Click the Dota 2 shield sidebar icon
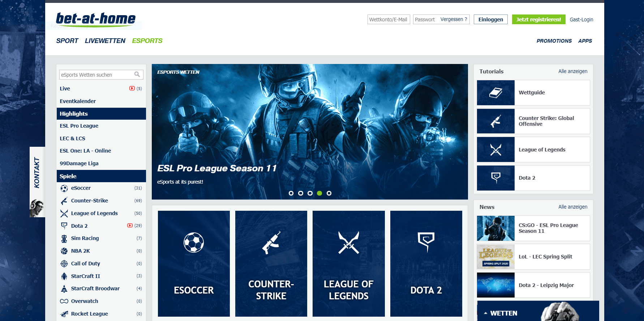This screenshot has height=321, width=644. (64, 226)
